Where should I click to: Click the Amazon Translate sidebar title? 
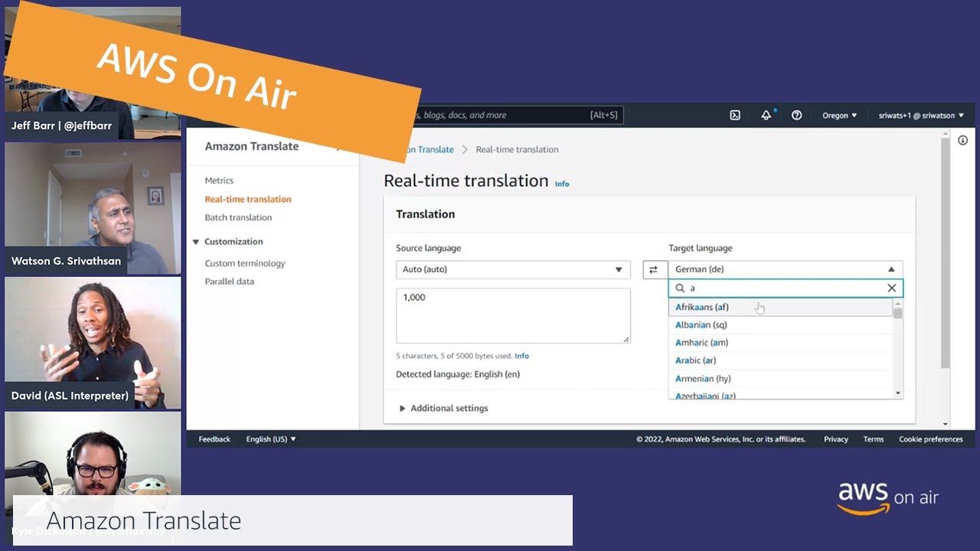click(x=251, y=146)
